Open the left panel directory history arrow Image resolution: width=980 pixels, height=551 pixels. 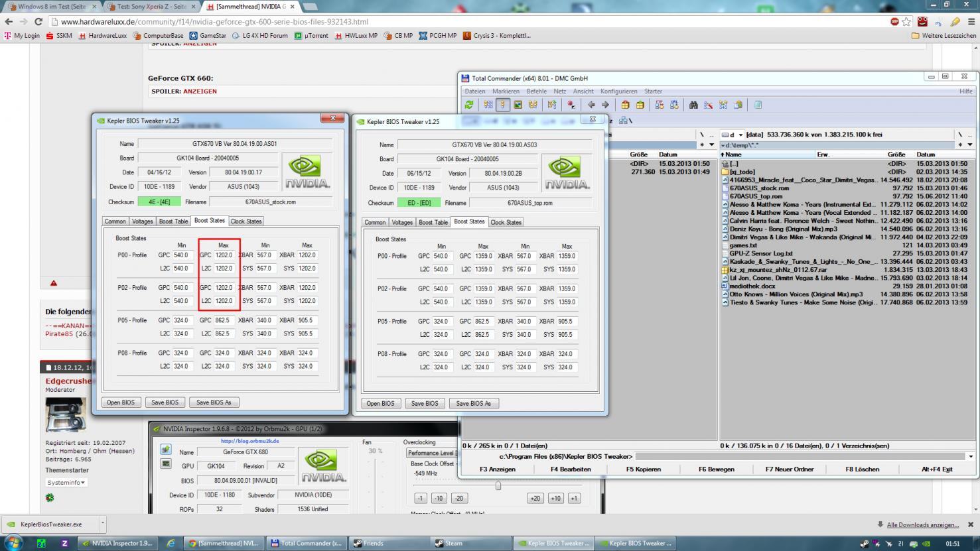713,145
